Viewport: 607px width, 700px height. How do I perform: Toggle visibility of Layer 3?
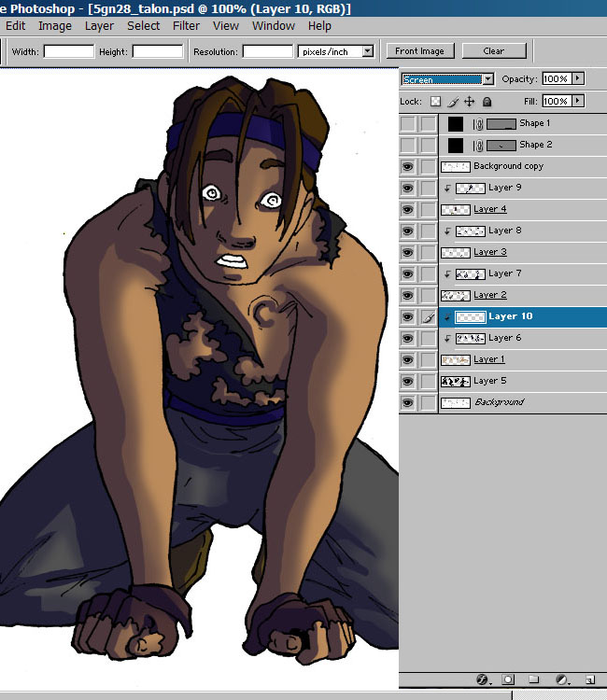click(x=407, y=252)
